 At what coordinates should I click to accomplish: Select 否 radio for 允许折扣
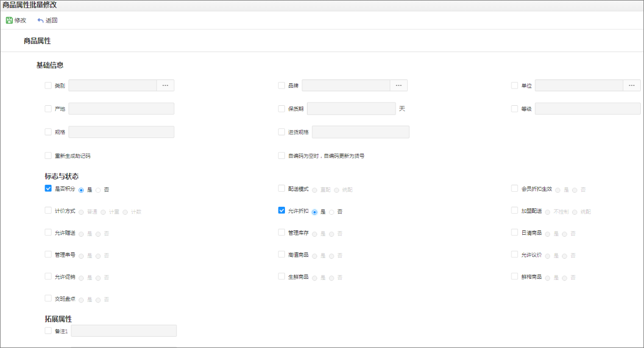point(332,212)
